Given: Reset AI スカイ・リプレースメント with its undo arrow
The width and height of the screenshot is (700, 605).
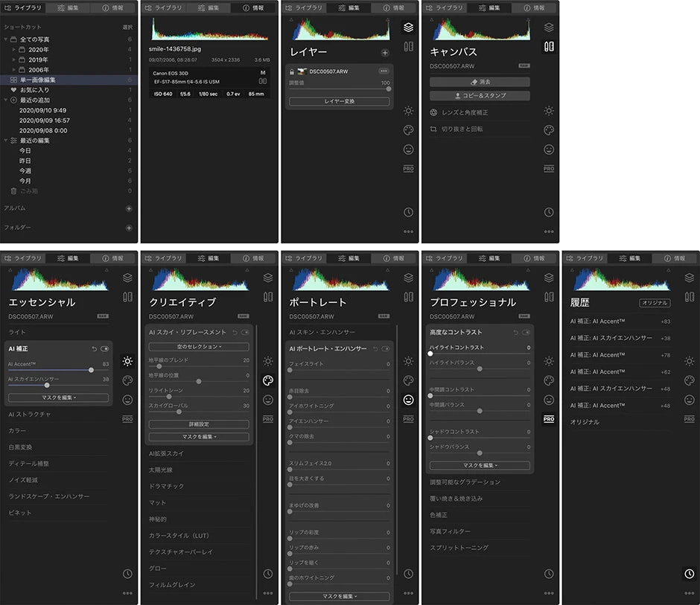Looking at the screenshot, I should tap(235, 333).
